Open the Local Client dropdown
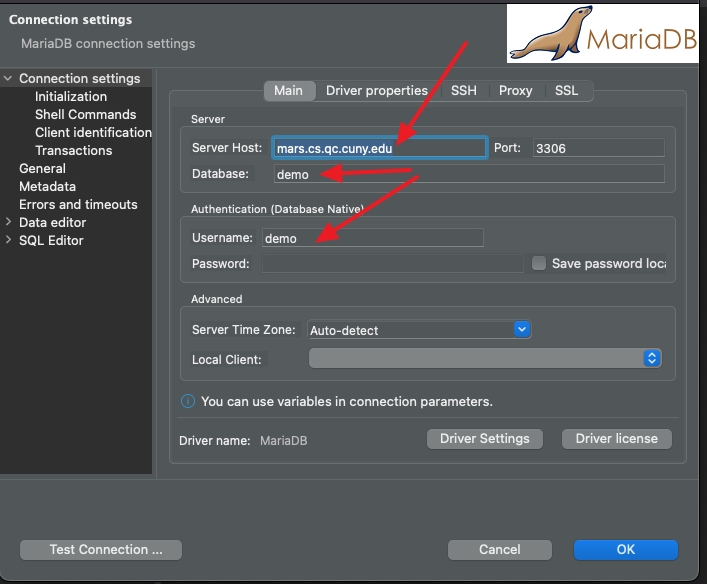 pyautogui.click(x=652, y=358)
